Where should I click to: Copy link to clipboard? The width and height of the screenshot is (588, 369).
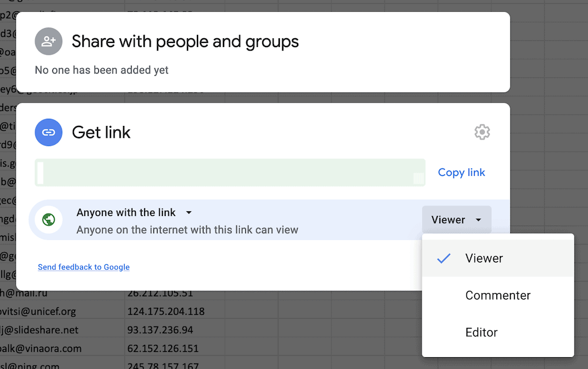[x=461, y=172]
